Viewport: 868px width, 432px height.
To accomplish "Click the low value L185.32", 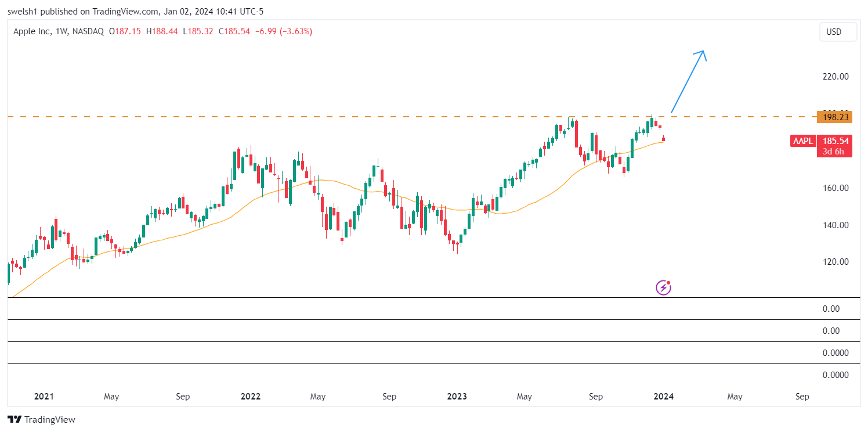I will [197, 31].
